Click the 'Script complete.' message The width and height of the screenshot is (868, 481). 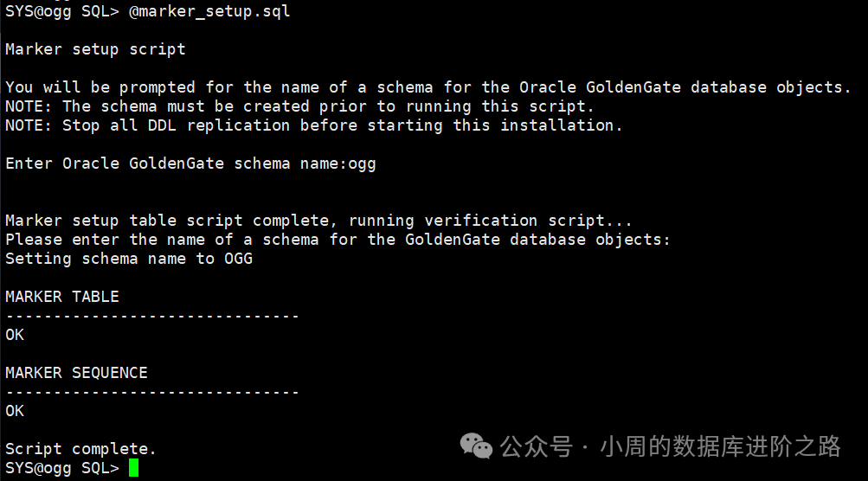tap(80, 449)
